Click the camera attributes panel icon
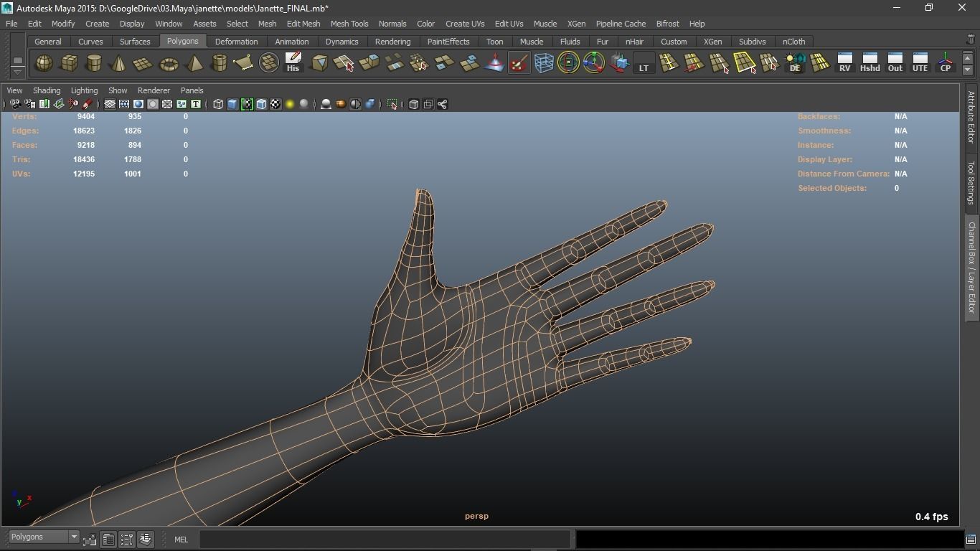980x551 pixels. point(29,105)
